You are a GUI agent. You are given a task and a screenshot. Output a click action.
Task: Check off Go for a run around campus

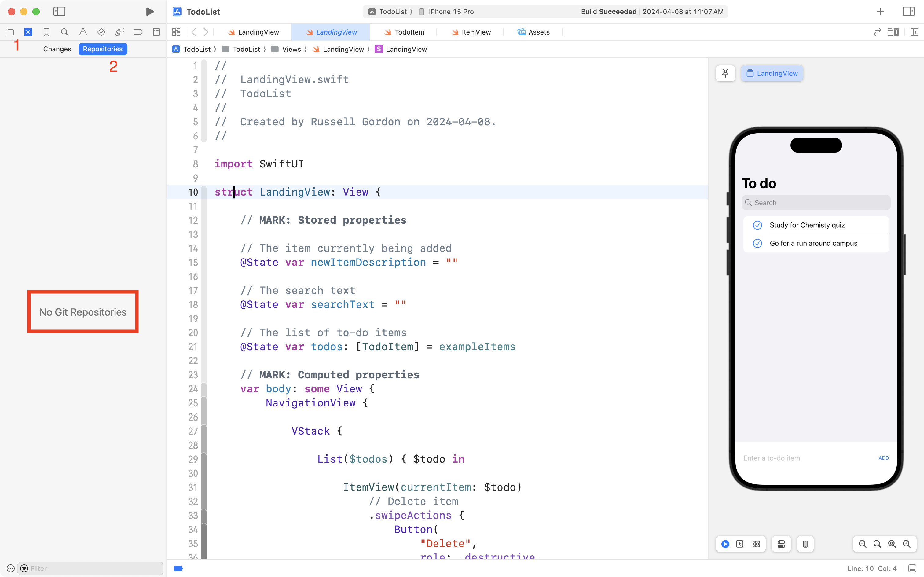[x=757, y=243]
